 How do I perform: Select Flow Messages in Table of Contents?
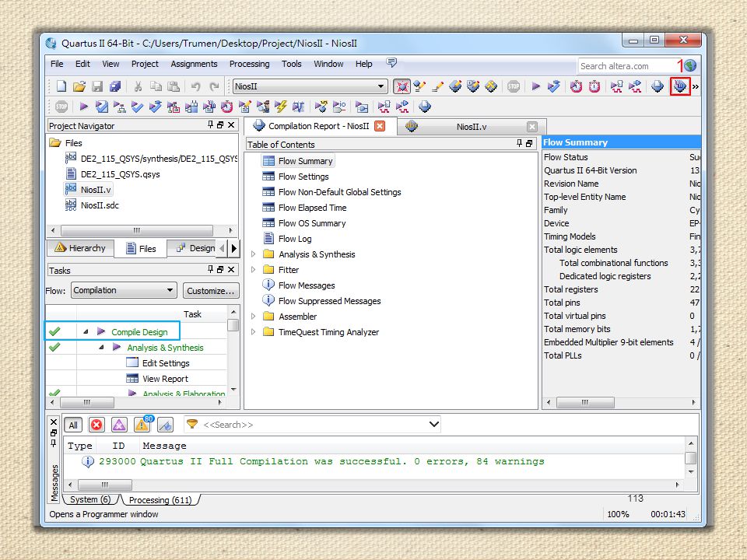[307, 285]
